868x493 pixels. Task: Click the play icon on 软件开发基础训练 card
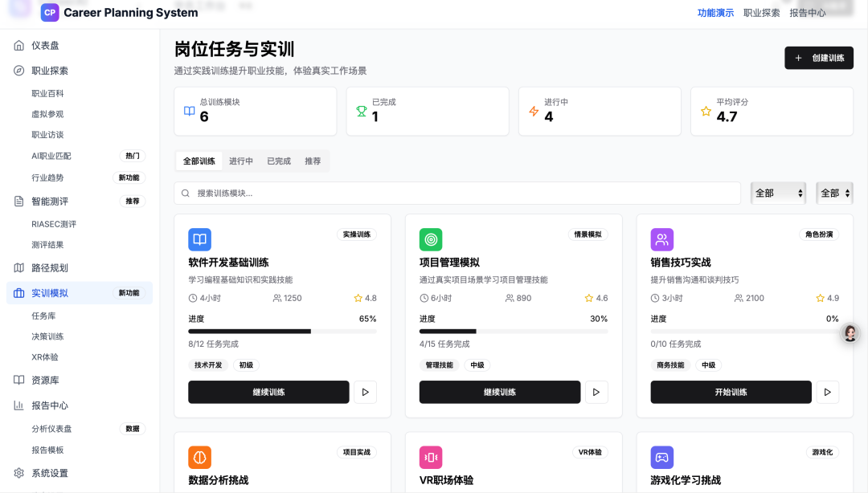[365, 392]
